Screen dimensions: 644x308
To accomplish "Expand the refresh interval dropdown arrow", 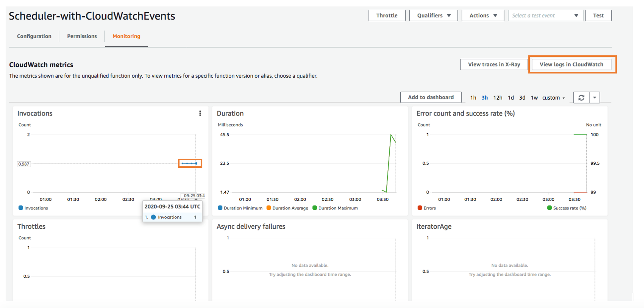I will tap(594, 97).
